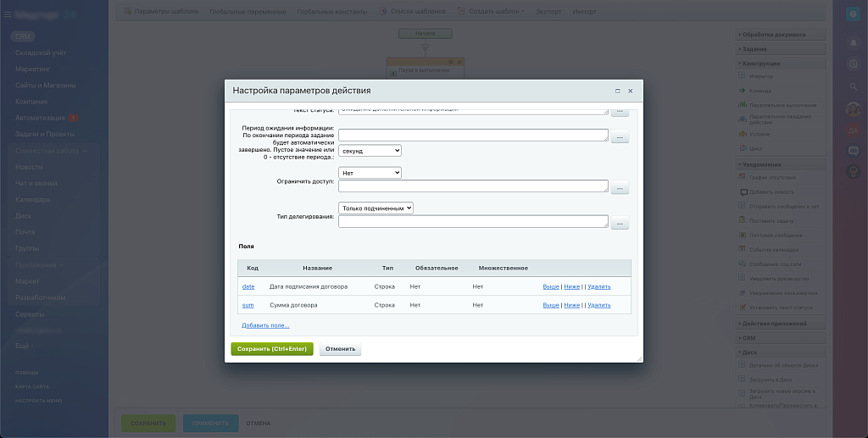868x438 pixels.
Task: Open the Создать шаблон menu
Action: click(492, 12)
